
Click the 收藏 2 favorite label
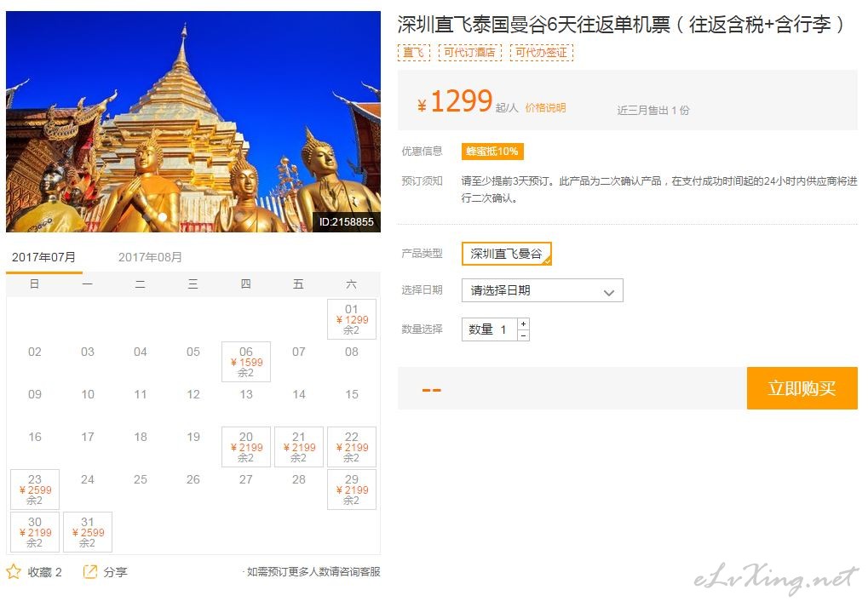pos(45,572)
